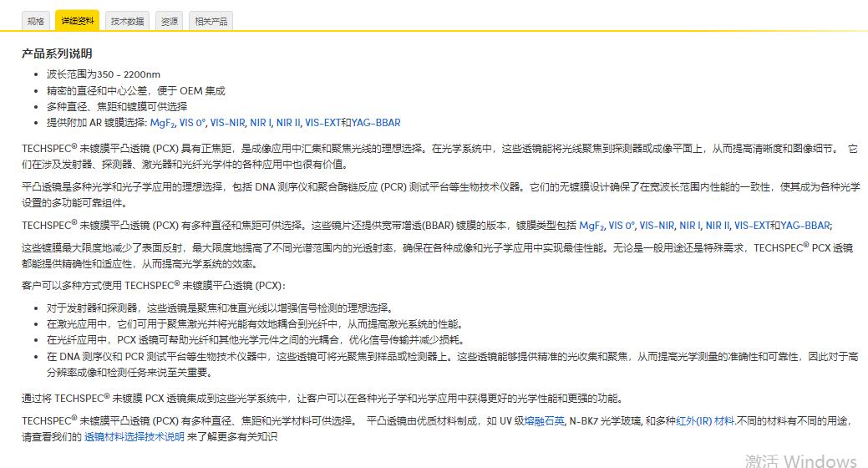Open VIS-EXT link in the AR 镀膜选择 bullet
Image resolution: width=868 pixels, height=468 pixels.
322,123
